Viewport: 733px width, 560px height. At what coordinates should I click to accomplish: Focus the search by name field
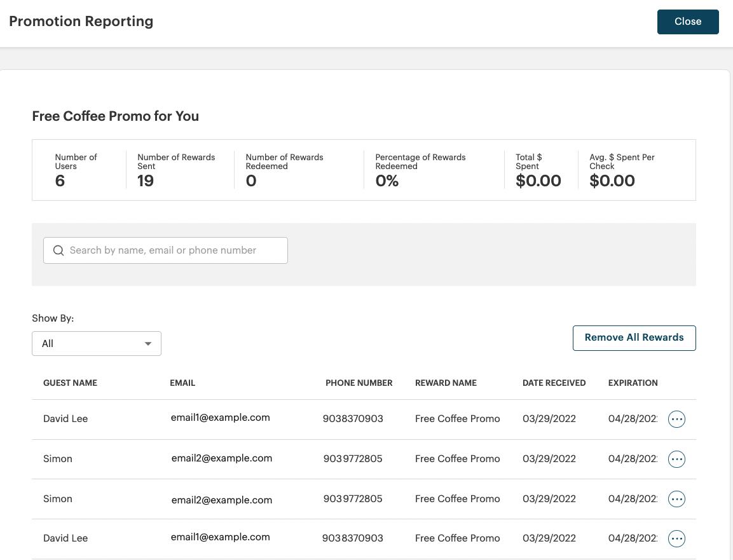pyautogui.click(x=165, y=250)
